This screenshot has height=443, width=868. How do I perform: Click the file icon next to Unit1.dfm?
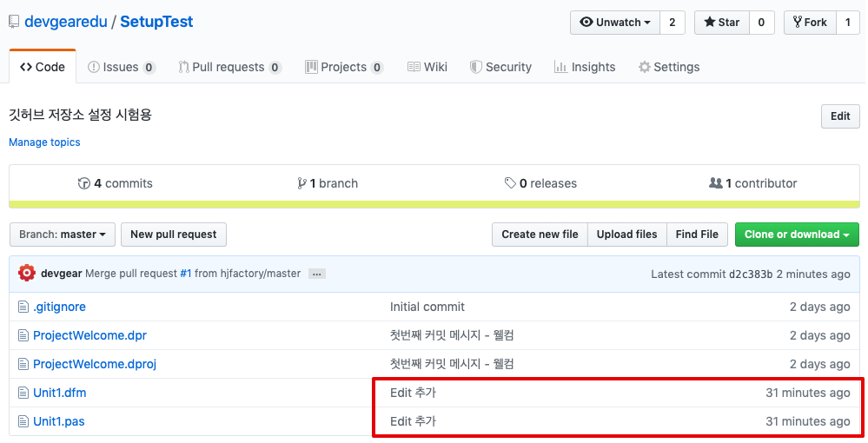(x=23, y=393)
